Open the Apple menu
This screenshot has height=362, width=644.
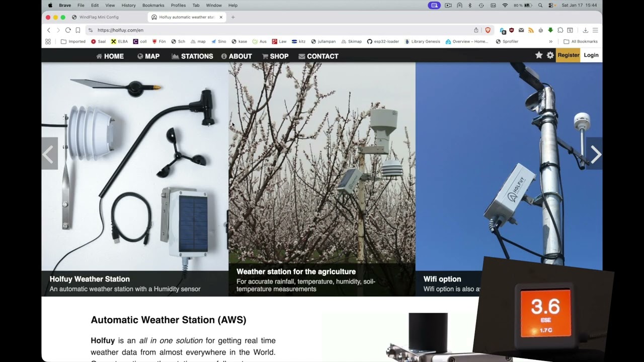pos(50,6)
